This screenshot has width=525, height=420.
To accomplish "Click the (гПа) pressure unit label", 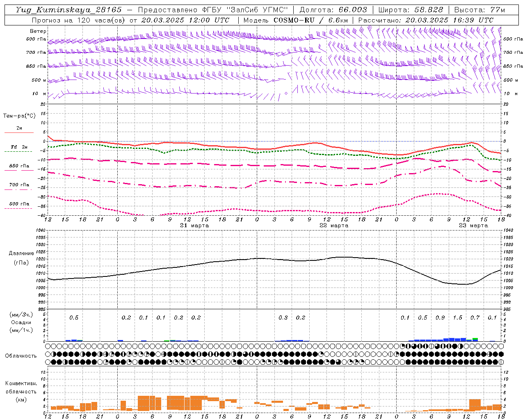I will 21,263.
